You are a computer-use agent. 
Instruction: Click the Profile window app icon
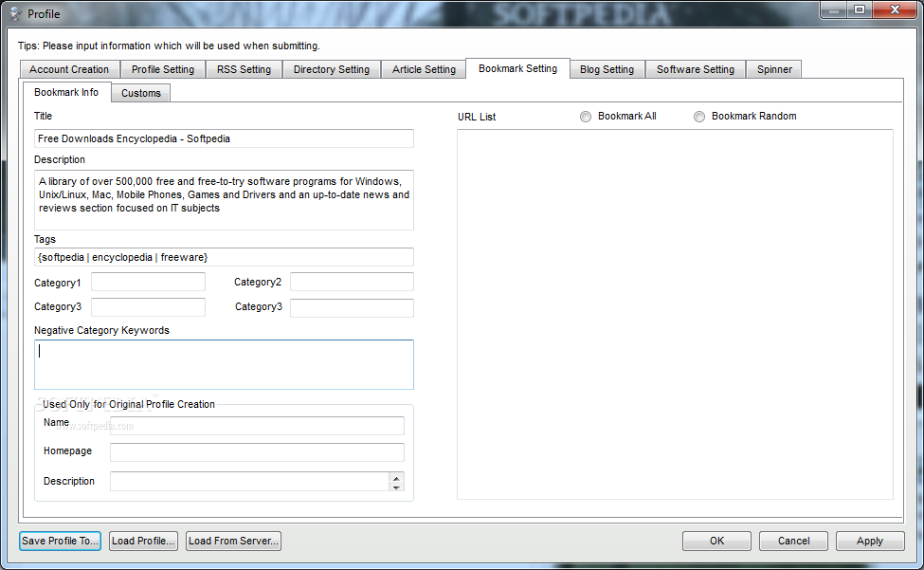pos(15,14)
